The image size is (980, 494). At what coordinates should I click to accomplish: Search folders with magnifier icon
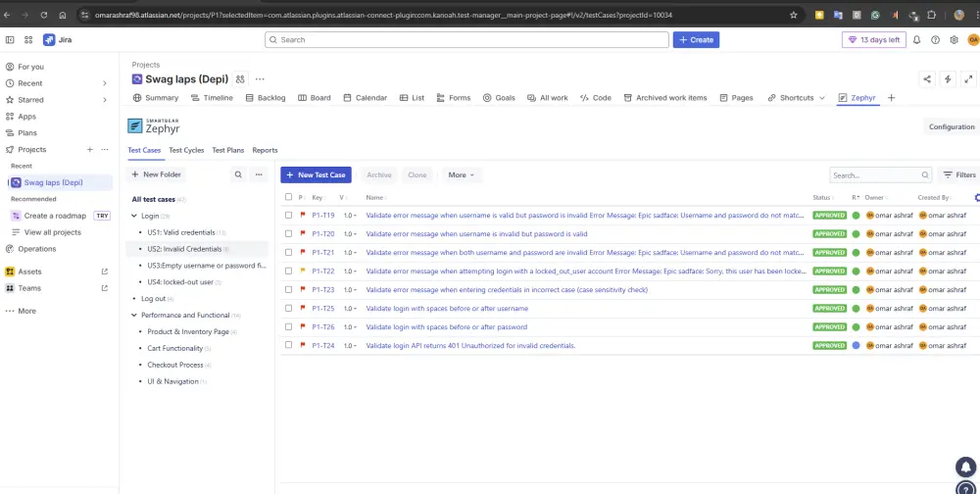coord(238,175)
